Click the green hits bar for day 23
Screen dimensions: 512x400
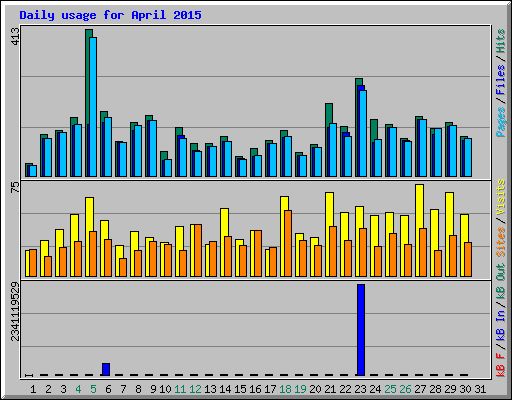coord(357,127)
